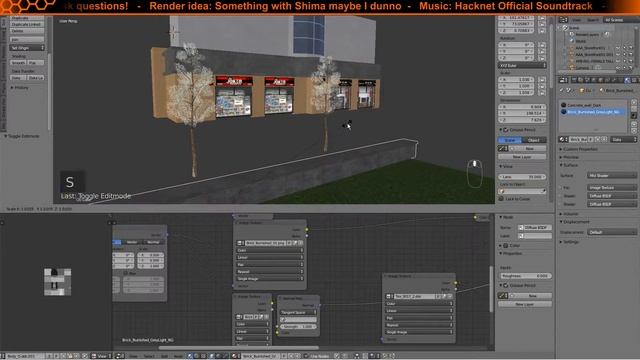Open the Surface Mix Shader dropdown
The image size is (640, 360).
pos(612,176)
